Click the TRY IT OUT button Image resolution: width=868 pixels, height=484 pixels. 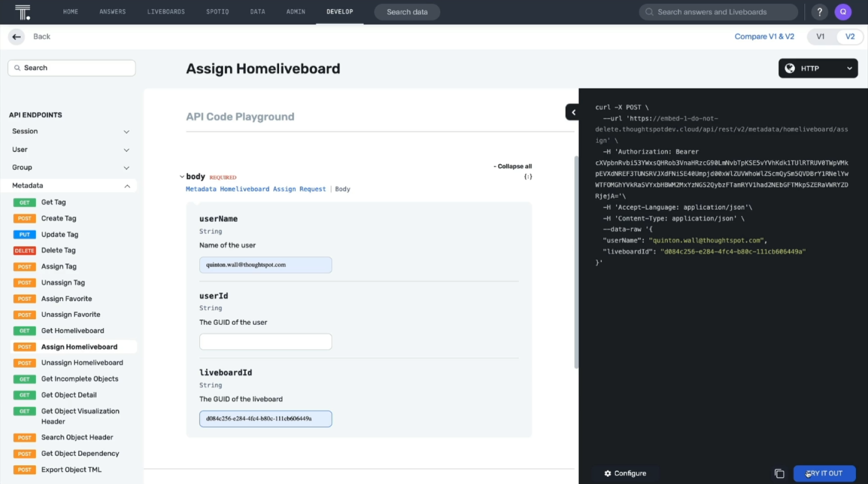pos(824,473)
